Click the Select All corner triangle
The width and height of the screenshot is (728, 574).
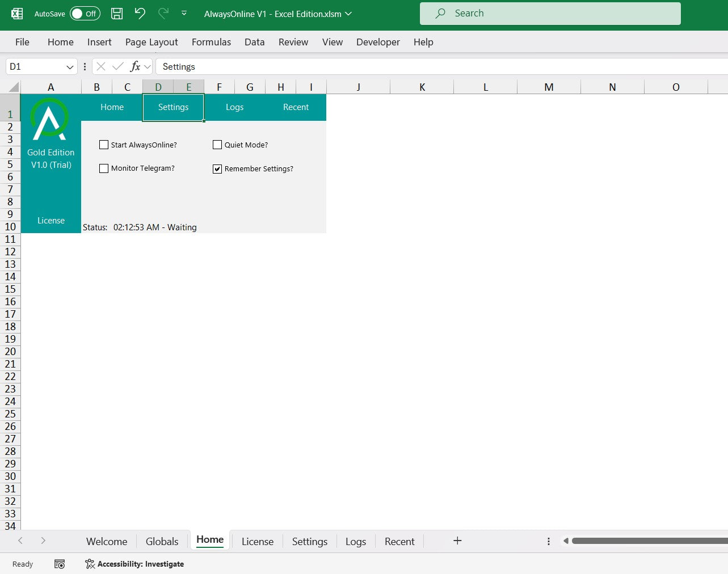click(x=12, y=87)
